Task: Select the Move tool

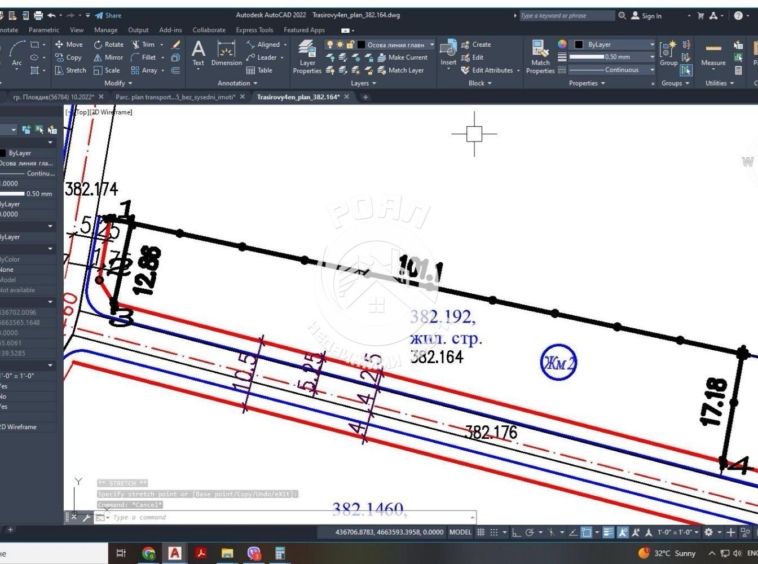Action: pos(69,44)
